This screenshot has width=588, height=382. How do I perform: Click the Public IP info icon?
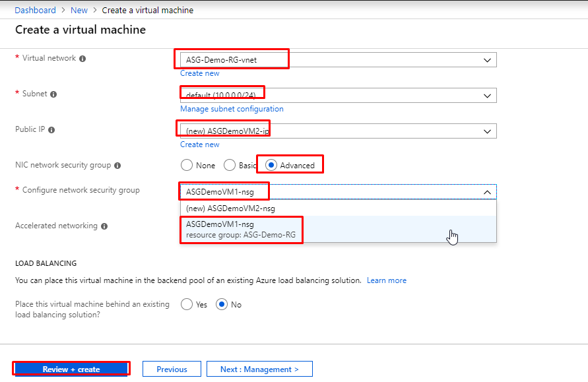(51, 130)
